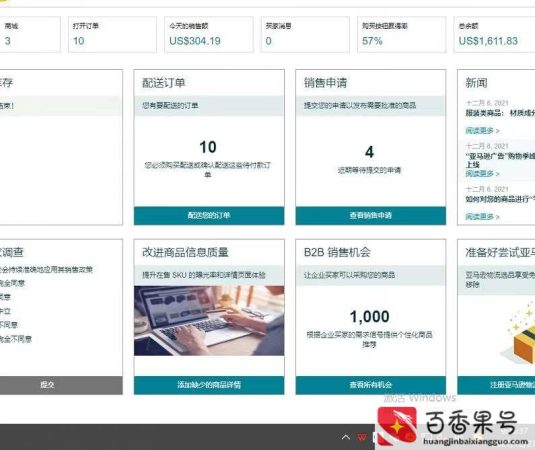The height and width of the screenshot is (450, 535).
Task: Click the 1,000 count in B2B 销售机会 card
Action: point(370,317)
